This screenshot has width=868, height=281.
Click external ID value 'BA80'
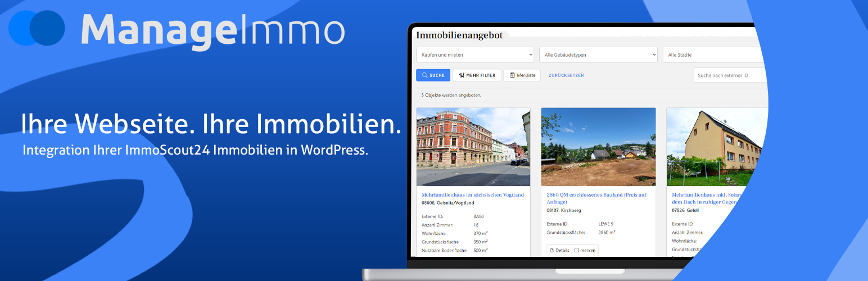click(479, 216)
